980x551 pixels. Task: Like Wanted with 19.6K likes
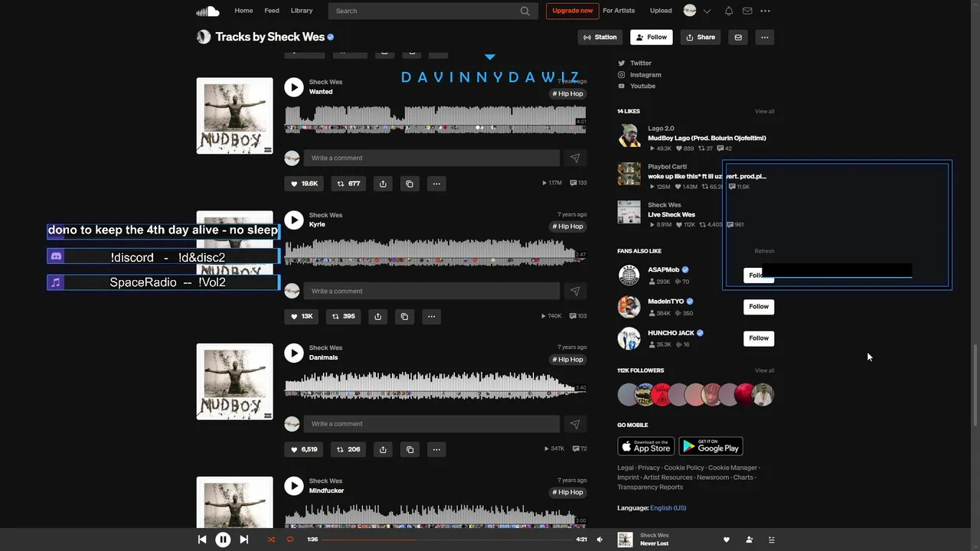304,184
